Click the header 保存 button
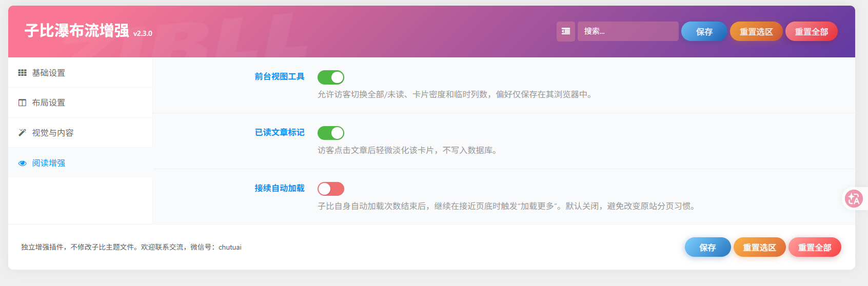This screenshot has height=286, width=868. coord(704,31)
